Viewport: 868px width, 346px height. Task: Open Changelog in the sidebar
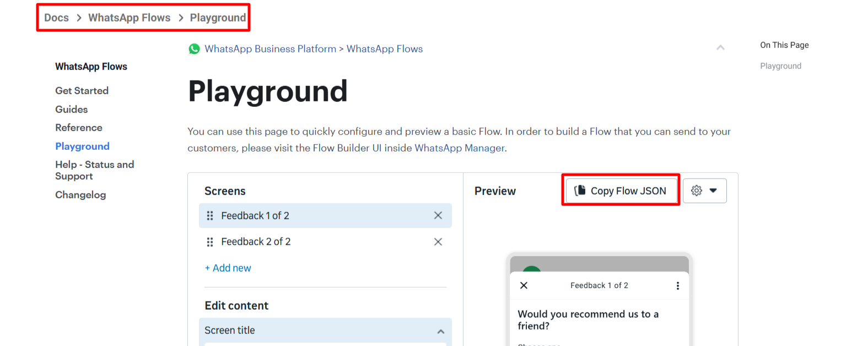pyautogui.click(x=80, y=195)
